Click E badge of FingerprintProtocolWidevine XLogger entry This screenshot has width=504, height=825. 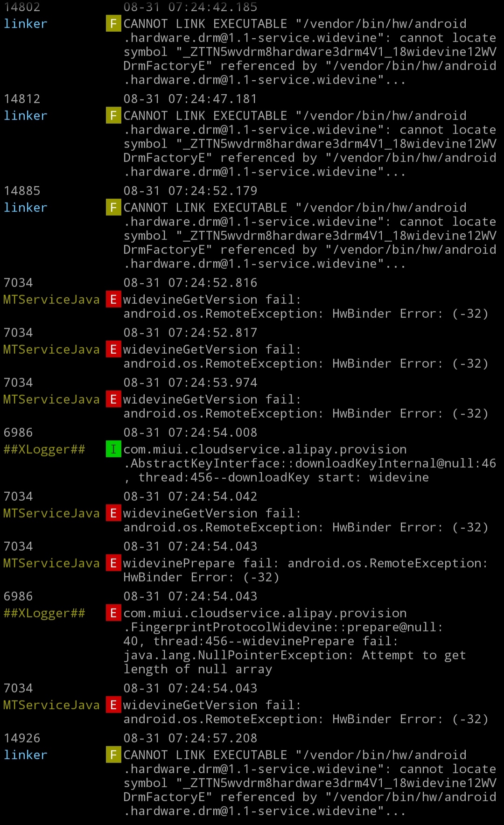coord(113,613)
